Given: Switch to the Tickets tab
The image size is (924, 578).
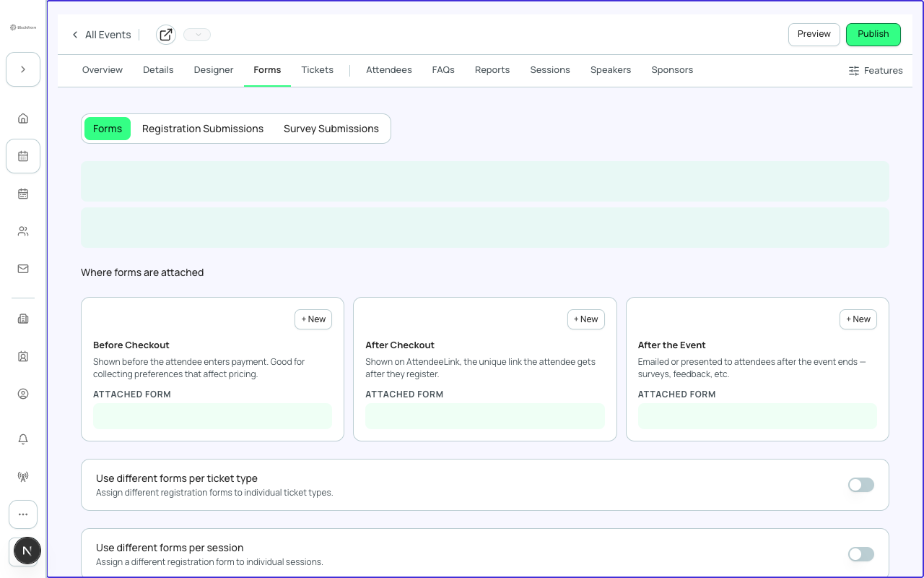Looking at the screenshot, I should 318,70.
